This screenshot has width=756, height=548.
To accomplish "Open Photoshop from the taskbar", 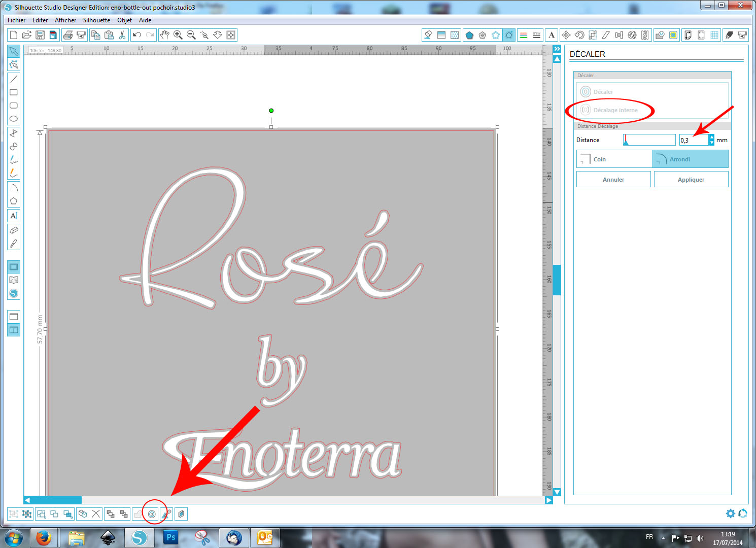I will 171,537.
